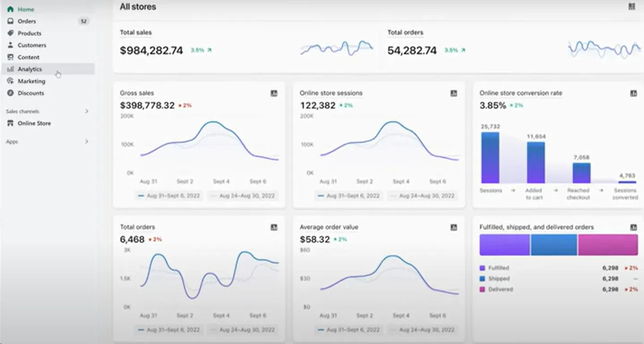644x344 pixels.
Task: Open the All stores selector
Action: (137, 7)
